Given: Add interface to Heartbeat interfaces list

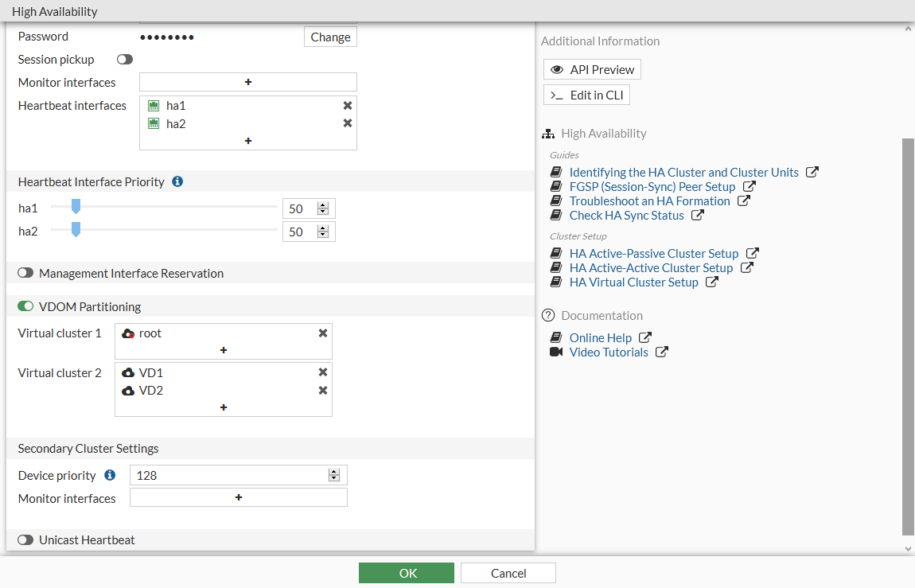Looking at the screenshot, I should click(248, 141).
